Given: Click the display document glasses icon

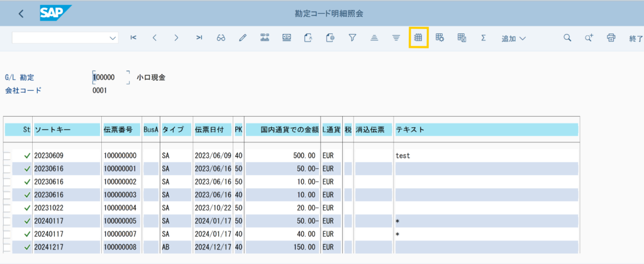Looking at the screenshot, I should click(221, 38).
